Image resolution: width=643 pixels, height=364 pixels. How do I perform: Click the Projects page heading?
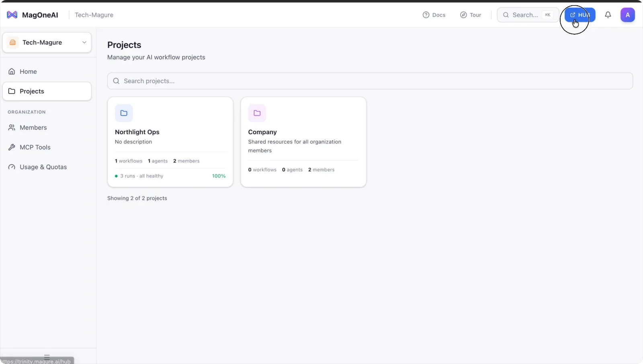[x=124, y=45]
